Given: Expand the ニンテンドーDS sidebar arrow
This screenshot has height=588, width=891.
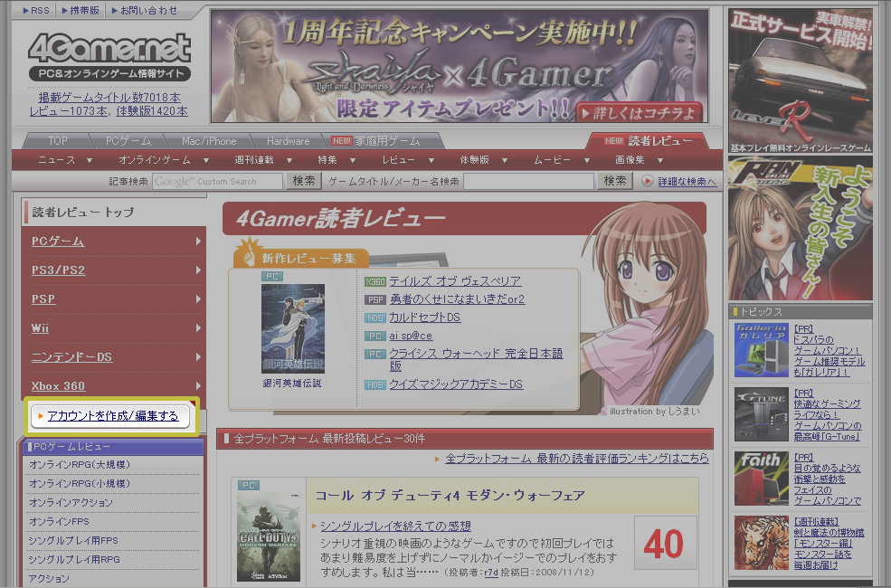Looking at the screenshot, I should pyautogui.click(x=198, y=356).
